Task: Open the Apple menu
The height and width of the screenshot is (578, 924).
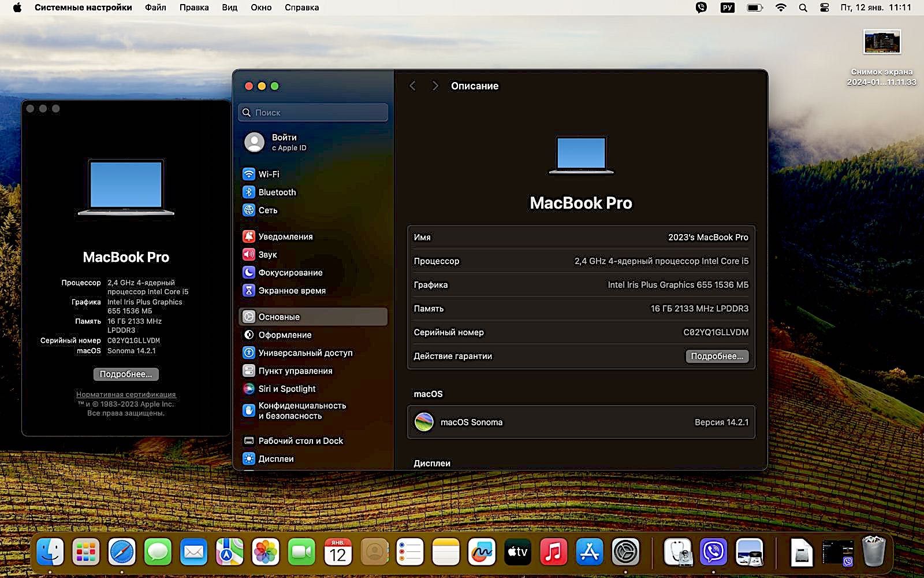Action: (x=17, y=8)
